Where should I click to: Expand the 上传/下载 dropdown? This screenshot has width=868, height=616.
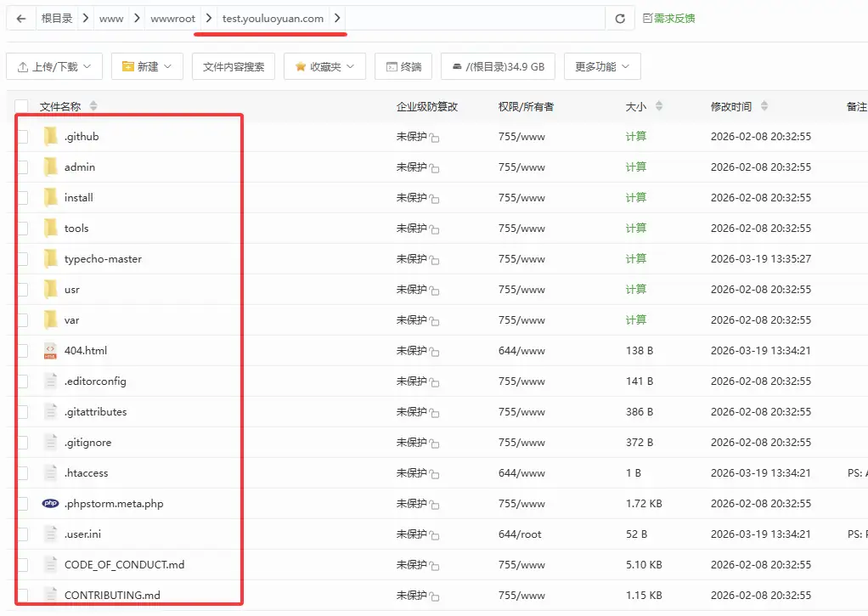coord(54,66)
